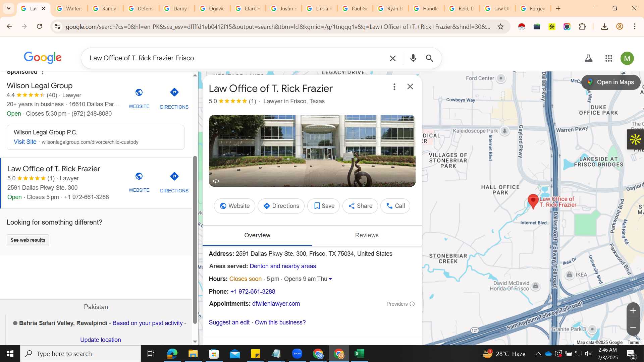Click the phone number +1 972-661-3288 link

click(253, 292)
